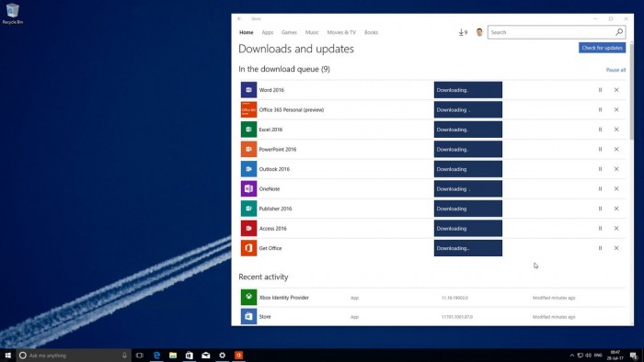Viewport: 644px width, 362px height.
Task: Pause Office 365 Personal download
Action: tap(600, 109)
